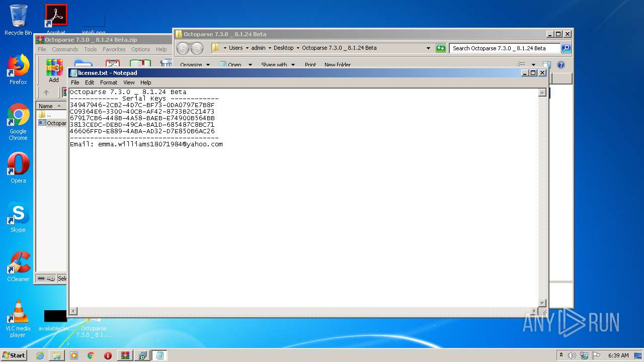Click the Explorer Back navigation button
This screenshot has height=362, width=644.
pos(183,48)
